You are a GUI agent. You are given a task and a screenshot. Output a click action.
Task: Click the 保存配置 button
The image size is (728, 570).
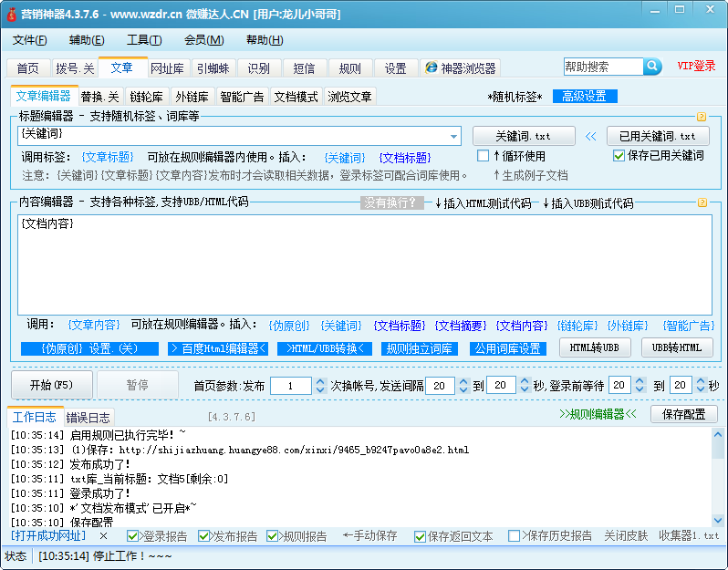click(684, 413)
